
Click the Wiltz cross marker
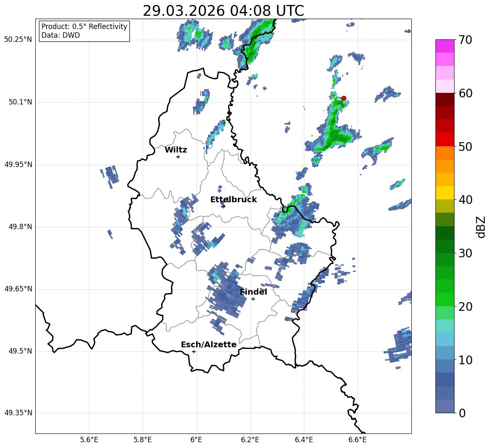click(x=178, y=157)
